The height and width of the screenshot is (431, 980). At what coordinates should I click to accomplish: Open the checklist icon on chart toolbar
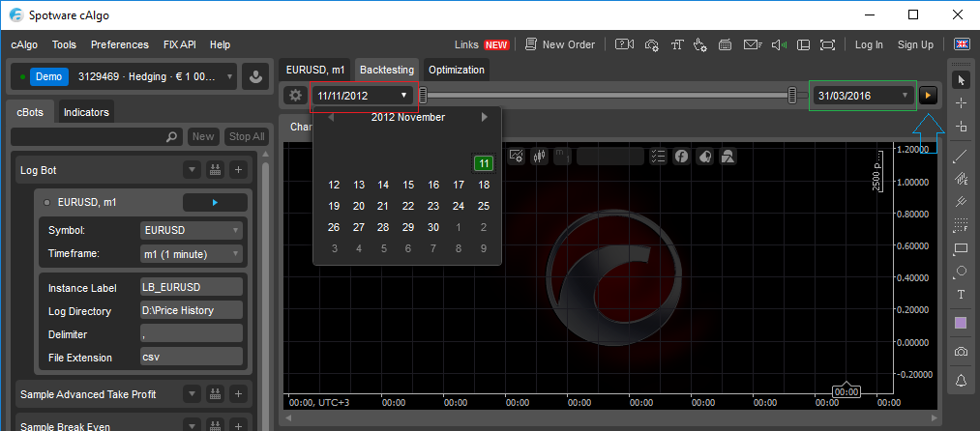(x=658, y=157)
